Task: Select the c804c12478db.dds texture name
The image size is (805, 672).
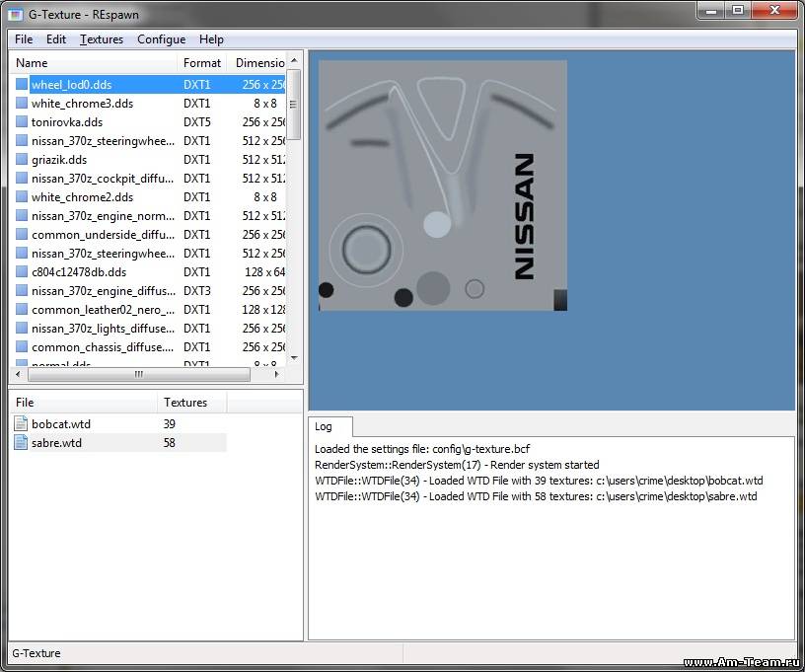Action: 79,271
